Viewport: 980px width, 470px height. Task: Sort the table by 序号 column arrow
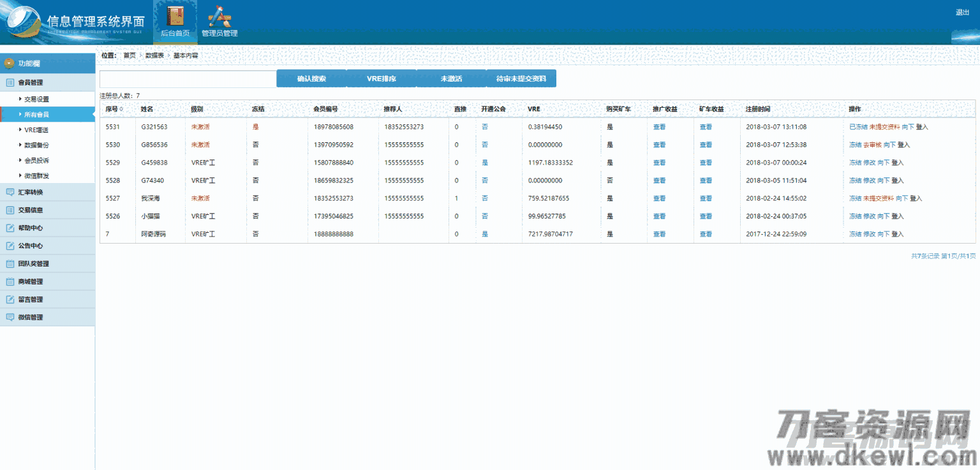(121, 109)
